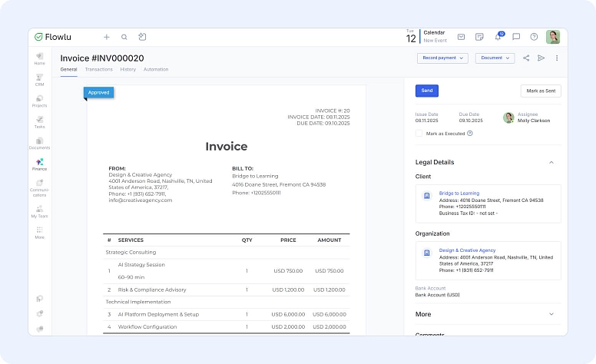The image size is (596, 364).
Task: Open the Design & Creative Agency link
Action: (x=467, y=250)
